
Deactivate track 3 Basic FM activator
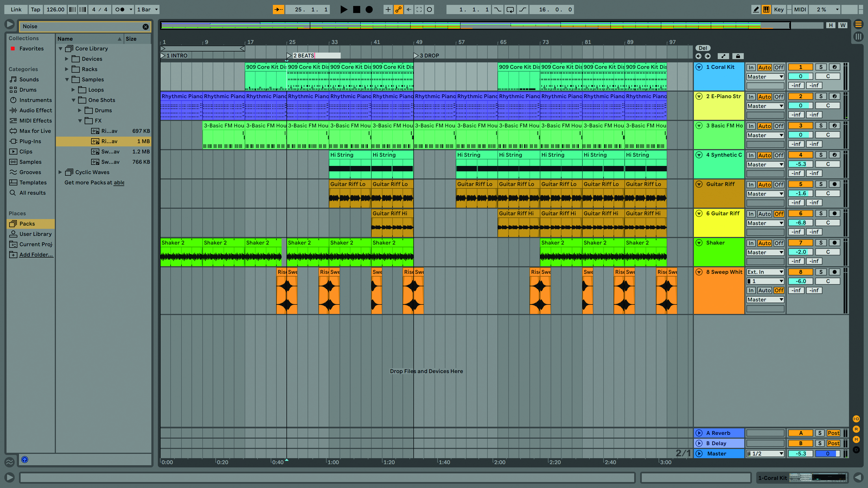pyautogui.click(x=801, y=126)
